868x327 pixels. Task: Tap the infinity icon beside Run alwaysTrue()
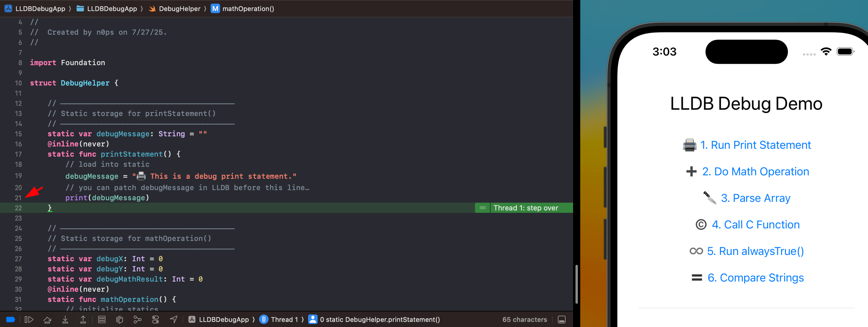[696, 251]
